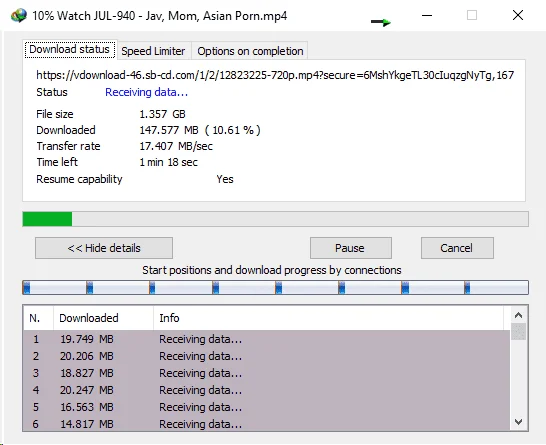Click the connections progress strip

tap(275, 288)
